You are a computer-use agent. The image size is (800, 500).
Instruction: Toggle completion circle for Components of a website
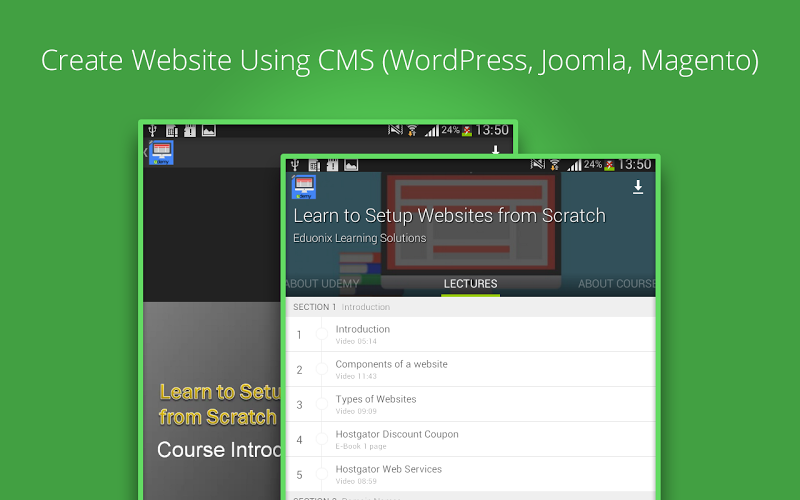322,369
